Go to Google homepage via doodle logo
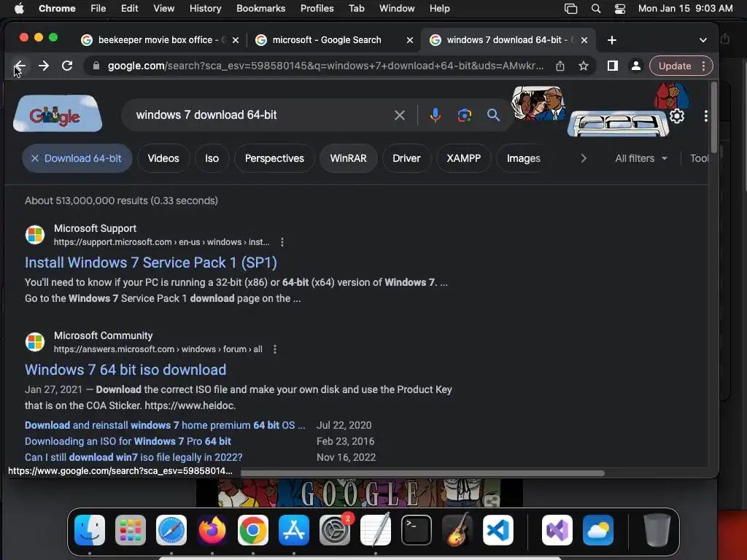 tap(58, 114)
